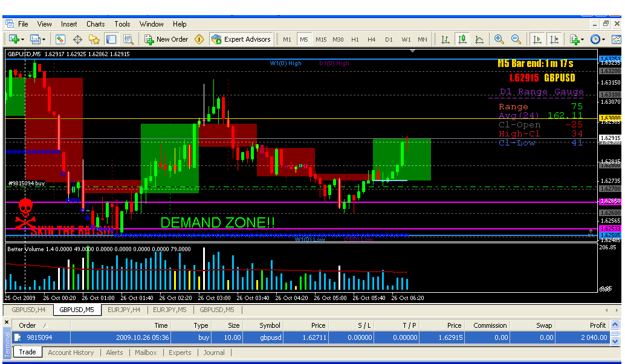Open the Navigator favorites folder icon
The width and height of the screenshot is (625, 364).
click(x=94, y=39)
